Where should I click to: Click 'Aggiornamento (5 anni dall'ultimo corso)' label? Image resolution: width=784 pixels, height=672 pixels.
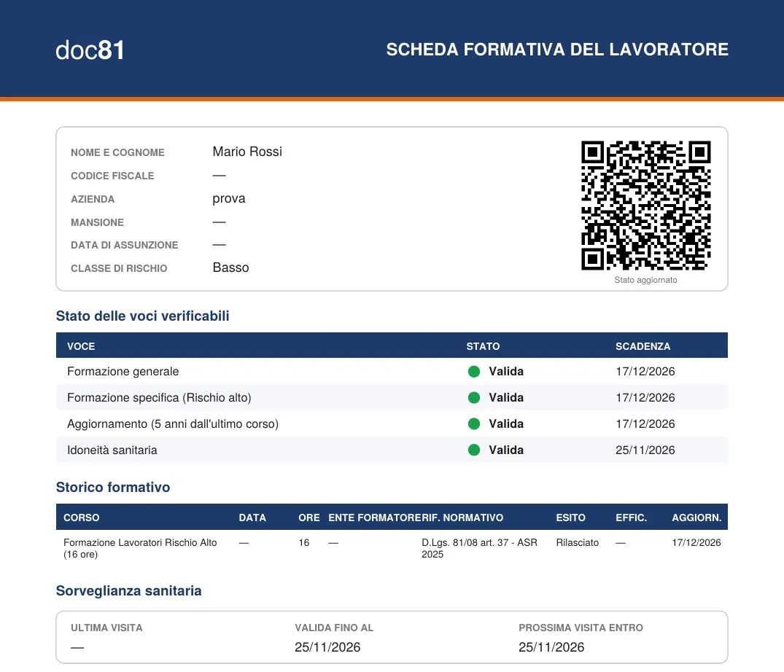click(173, 423)
